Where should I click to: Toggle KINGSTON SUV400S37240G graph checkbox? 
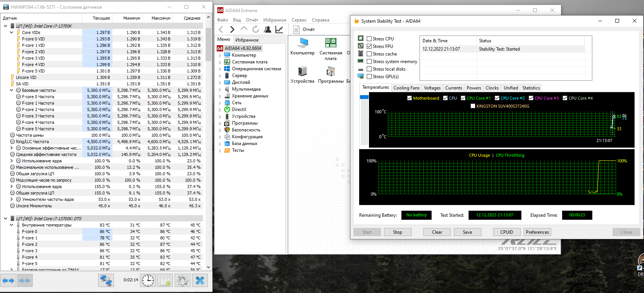pyautogui.click(x=473, y=106)
